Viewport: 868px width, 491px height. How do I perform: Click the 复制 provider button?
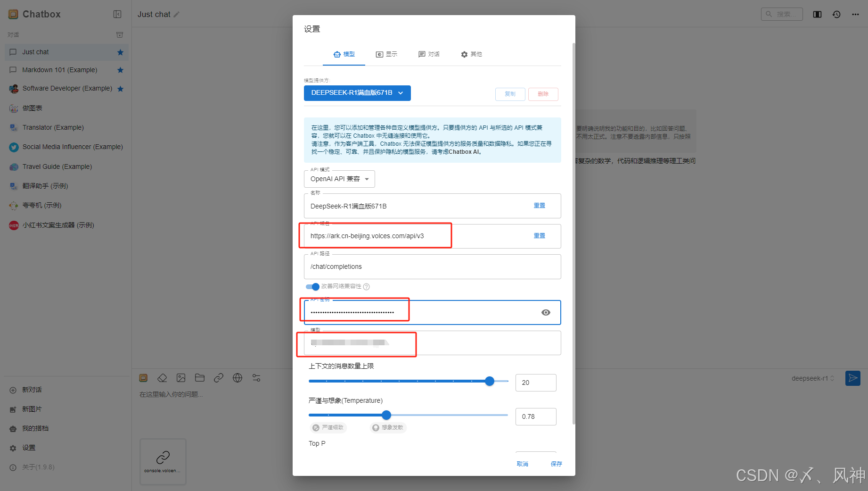pos(510,94)
